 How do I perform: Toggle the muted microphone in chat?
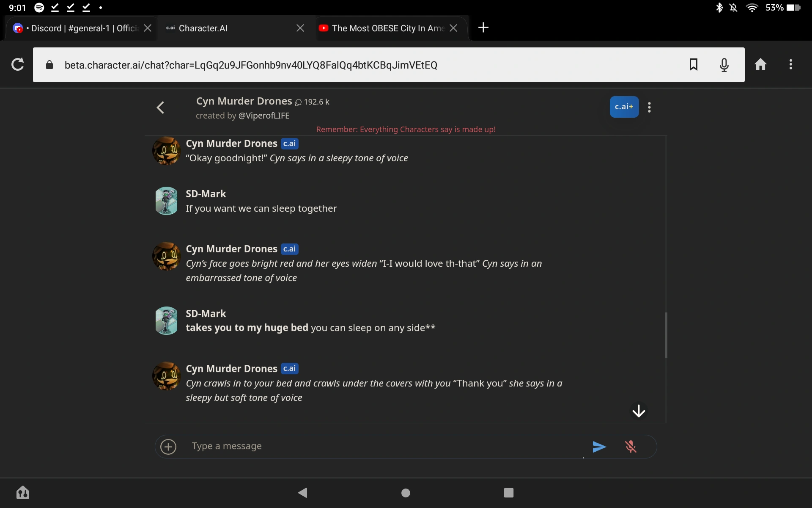click(x=631, y=447)
